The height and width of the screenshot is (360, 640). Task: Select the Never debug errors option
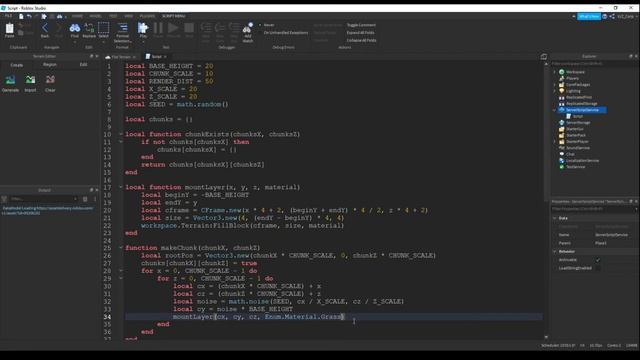[x=267, y=25]
